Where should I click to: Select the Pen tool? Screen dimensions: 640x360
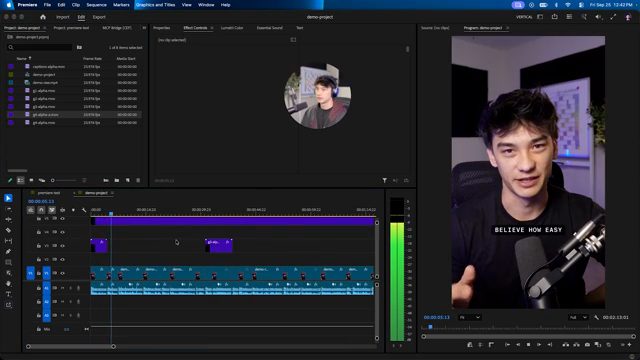tap(8, 251)
